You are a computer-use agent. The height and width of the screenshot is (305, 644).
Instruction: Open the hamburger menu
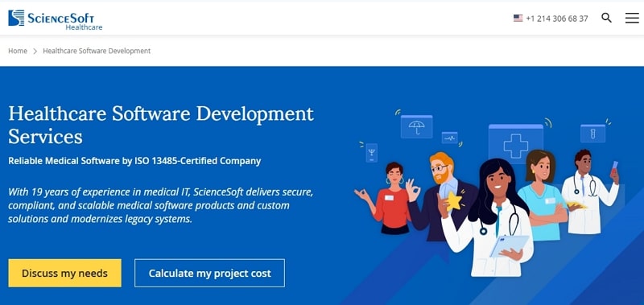tap(632, 18)
